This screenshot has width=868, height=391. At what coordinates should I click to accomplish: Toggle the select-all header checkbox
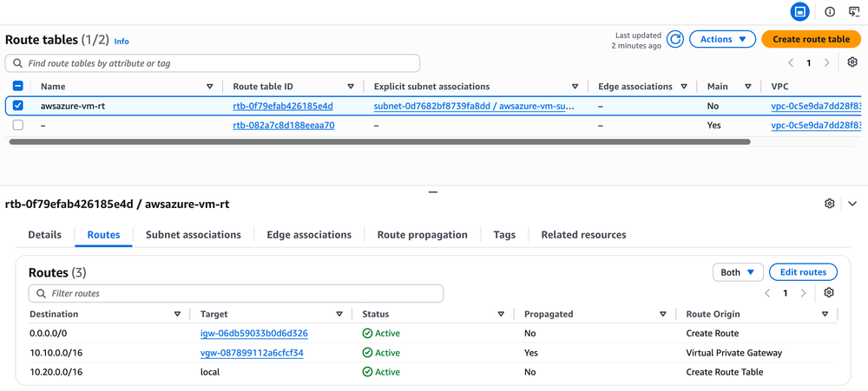(17, 86)
